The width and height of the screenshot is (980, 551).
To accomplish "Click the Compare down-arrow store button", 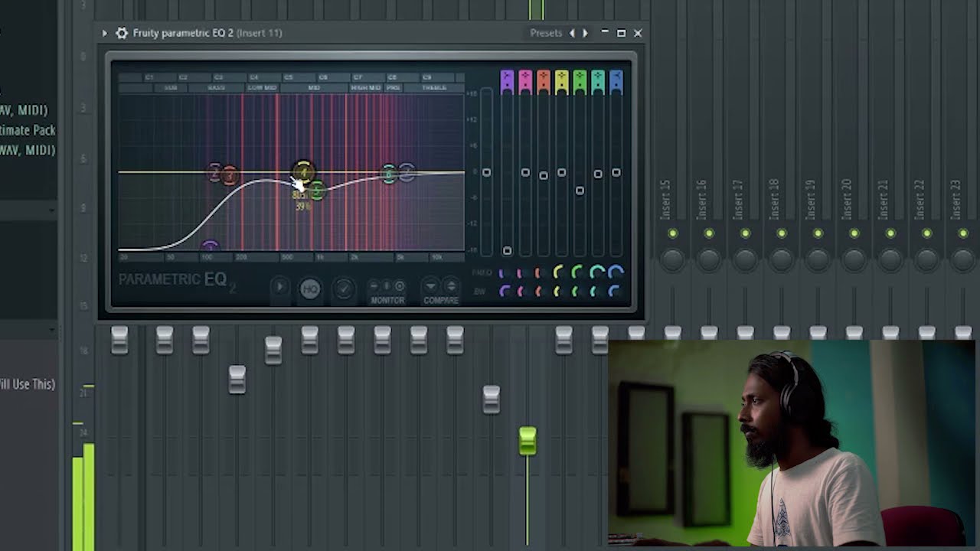I will tap(432, 286).
